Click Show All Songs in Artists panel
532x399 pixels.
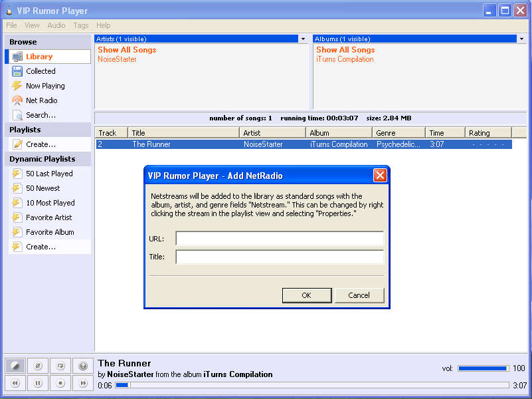pyautogui.click(x=128, y=50)
